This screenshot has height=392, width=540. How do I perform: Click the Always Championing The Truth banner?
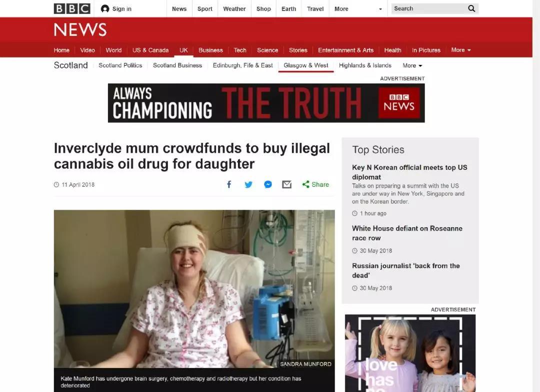[x=266, y=103]
